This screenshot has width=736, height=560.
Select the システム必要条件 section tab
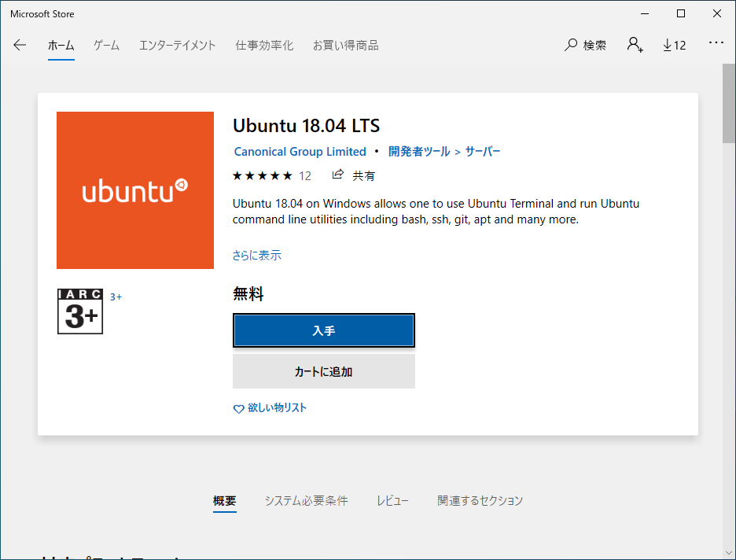tap(306, 501)
